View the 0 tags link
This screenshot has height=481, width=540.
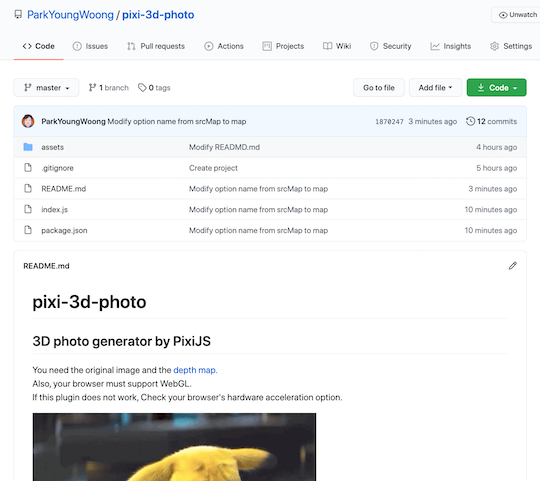(x=154, y=88)
